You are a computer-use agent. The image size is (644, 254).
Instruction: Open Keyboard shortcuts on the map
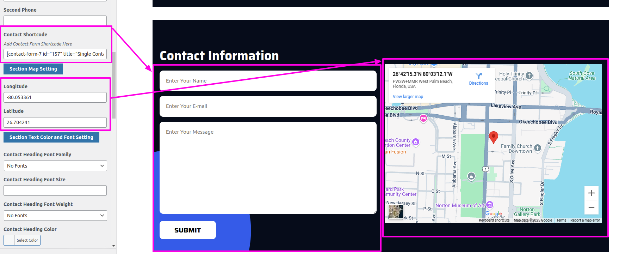coord(494,220)
